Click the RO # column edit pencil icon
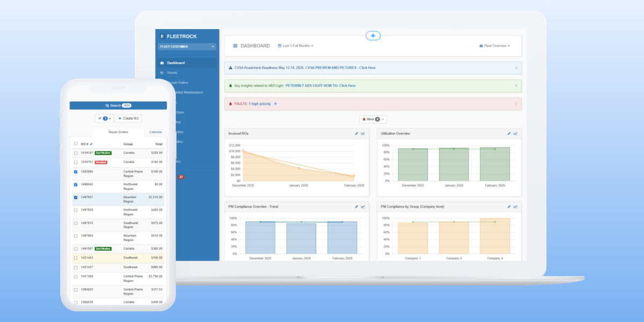Viewport: 644px width, 322px height. coord(91,144)
